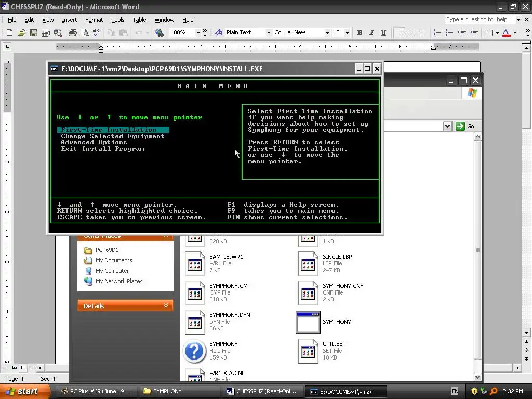
Task: Click the right indent marker on ruler
Action: tap(433, 48)
